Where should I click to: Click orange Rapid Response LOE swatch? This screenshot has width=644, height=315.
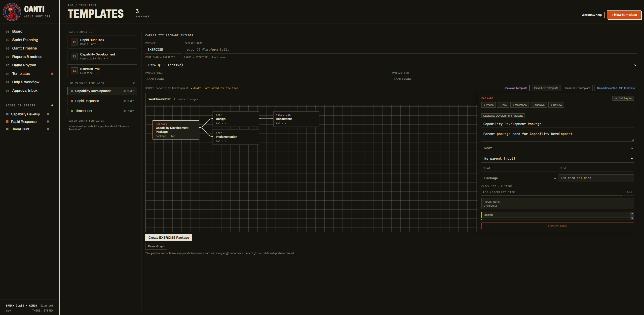pos(7,122)
